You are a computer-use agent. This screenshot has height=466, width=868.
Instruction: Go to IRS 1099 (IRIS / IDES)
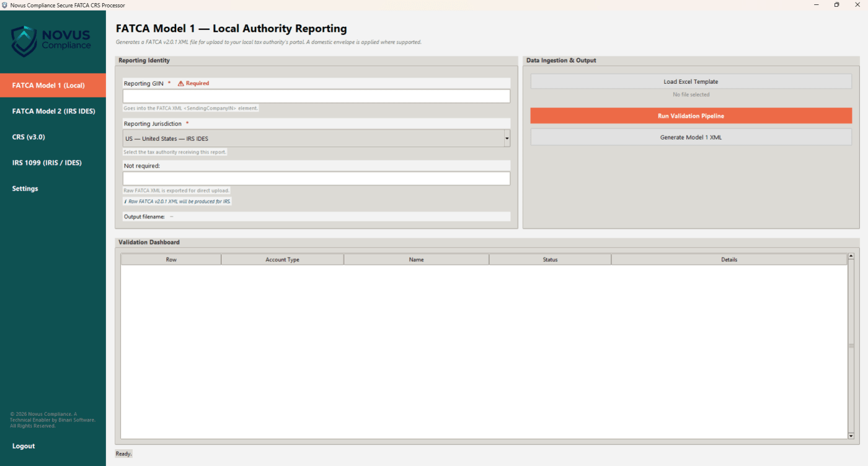click(x=53, y=163)
